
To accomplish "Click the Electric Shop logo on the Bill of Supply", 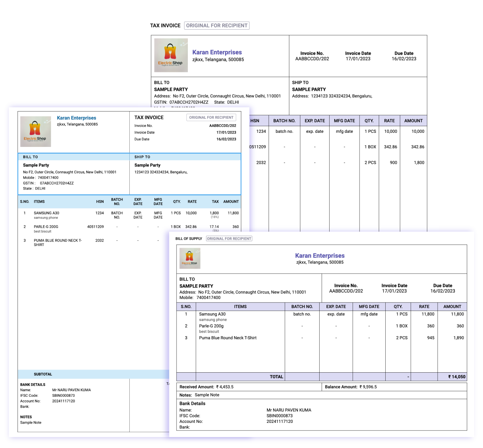I will (x=190, y=258).
